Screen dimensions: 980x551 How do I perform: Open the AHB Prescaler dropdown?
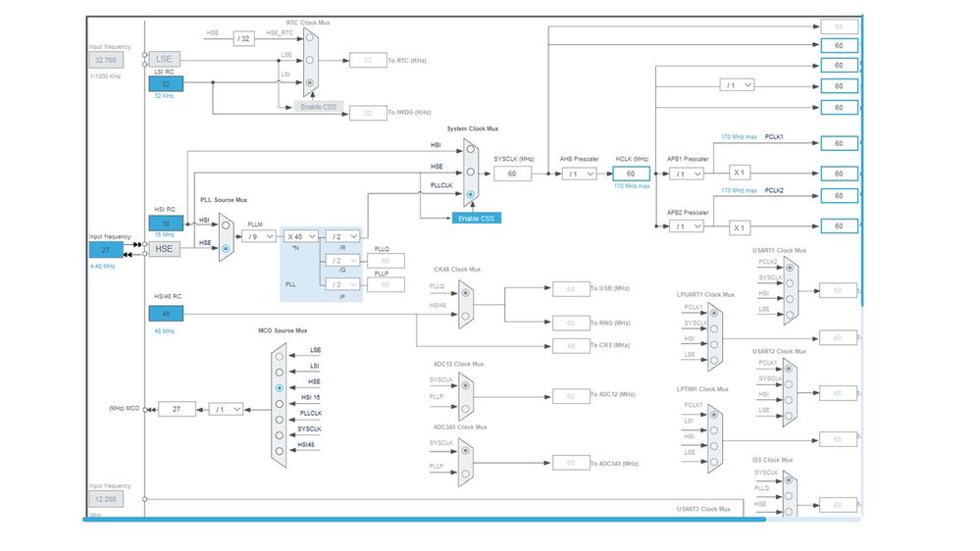pos(580,175)
